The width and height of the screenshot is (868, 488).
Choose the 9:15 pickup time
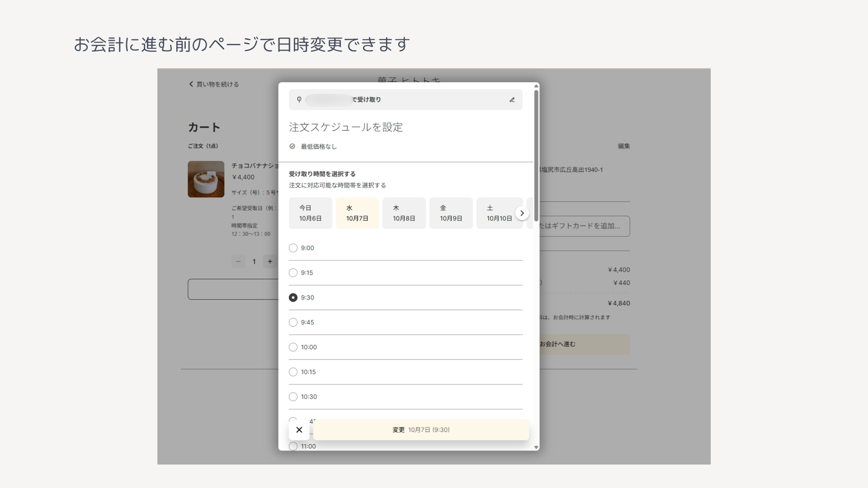click(293, 273)
